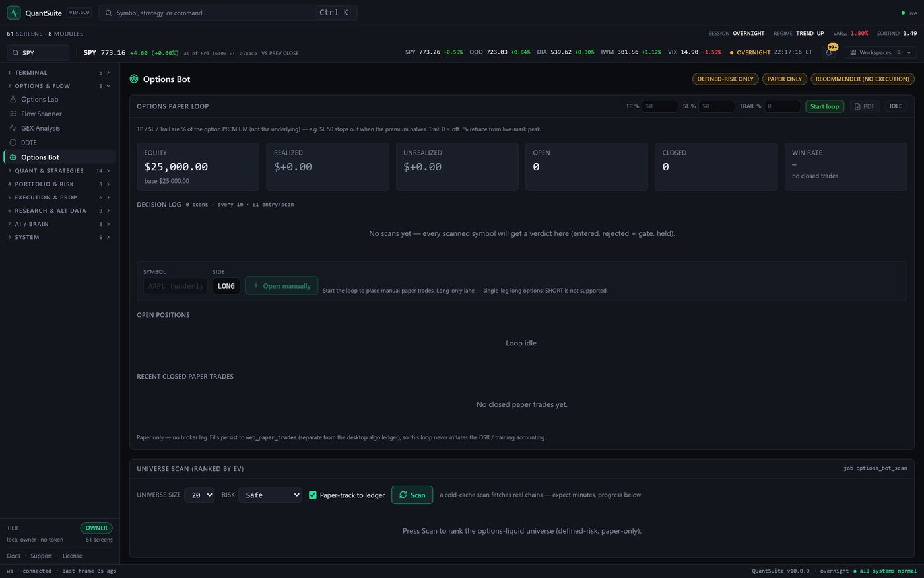The image size is (924, 578).
Task: Click the Workspaces grid icon
Action: coord(853,52)
